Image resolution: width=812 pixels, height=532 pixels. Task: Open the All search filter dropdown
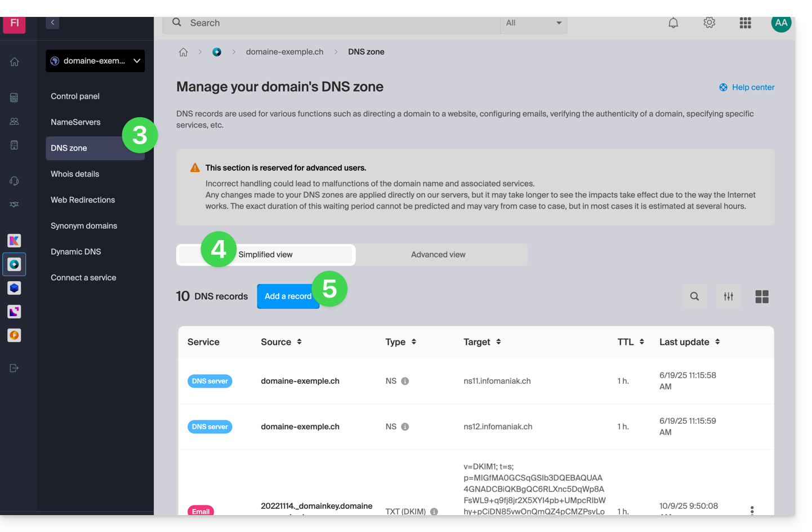pyautogui.click(x=533, y=23)
